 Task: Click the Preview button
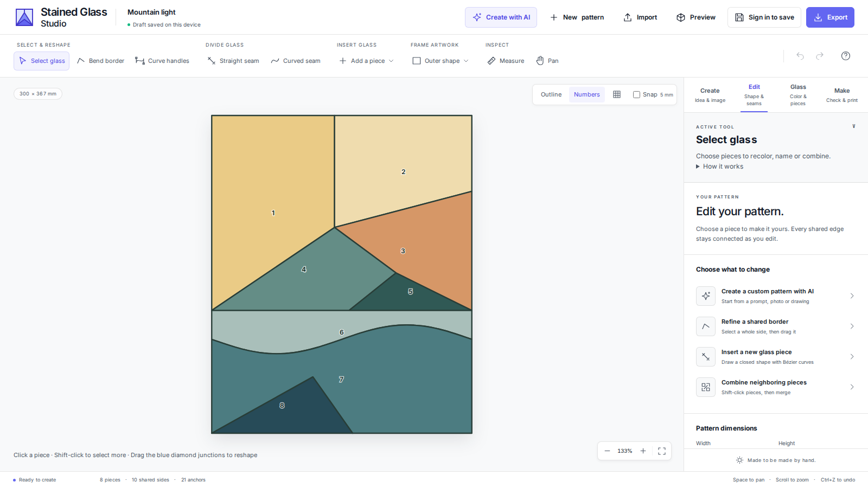[x=696, y=17]
